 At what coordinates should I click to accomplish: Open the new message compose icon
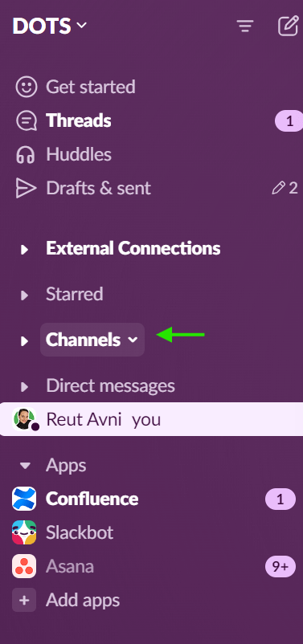[288, 26]
